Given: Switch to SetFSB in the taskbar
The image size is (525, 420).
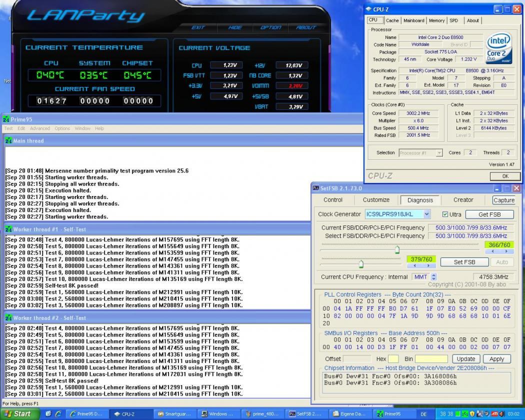Looking at the screenshot, I should 305,414.
